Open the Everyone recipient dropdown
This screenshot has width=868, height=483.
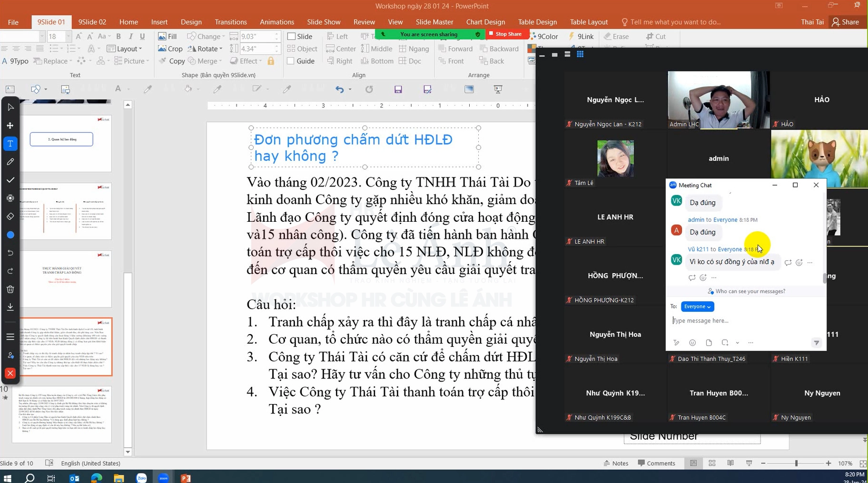point(697,306)
